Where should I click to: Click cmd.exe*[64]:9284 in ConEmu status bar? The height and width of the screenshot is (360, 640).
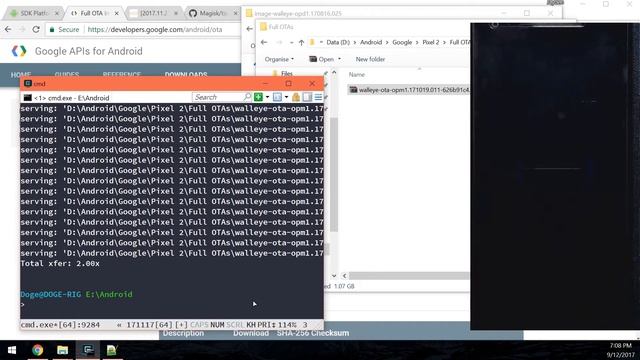[x=60, y=325]
